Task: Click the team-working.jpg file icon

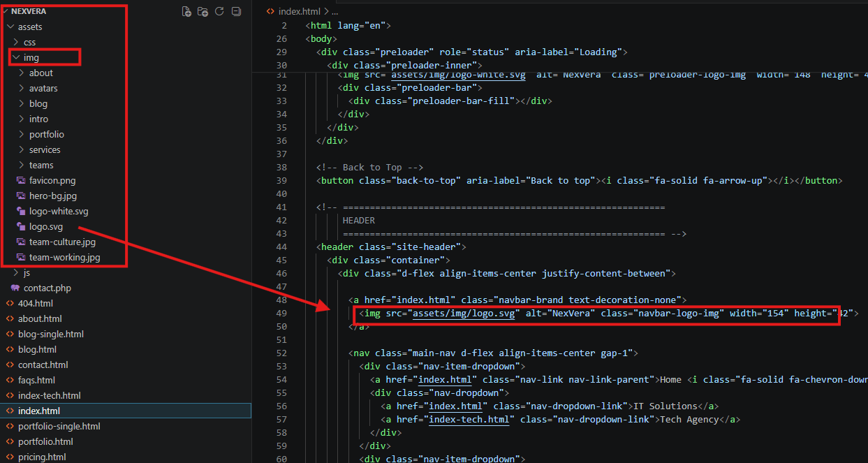Action: (21, 257)
